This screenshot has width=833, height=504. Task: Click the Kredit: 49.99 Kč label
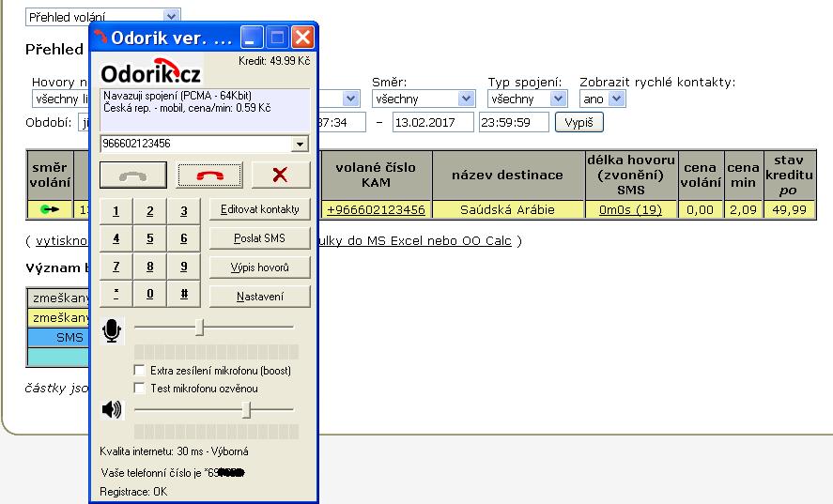(274, 61)
